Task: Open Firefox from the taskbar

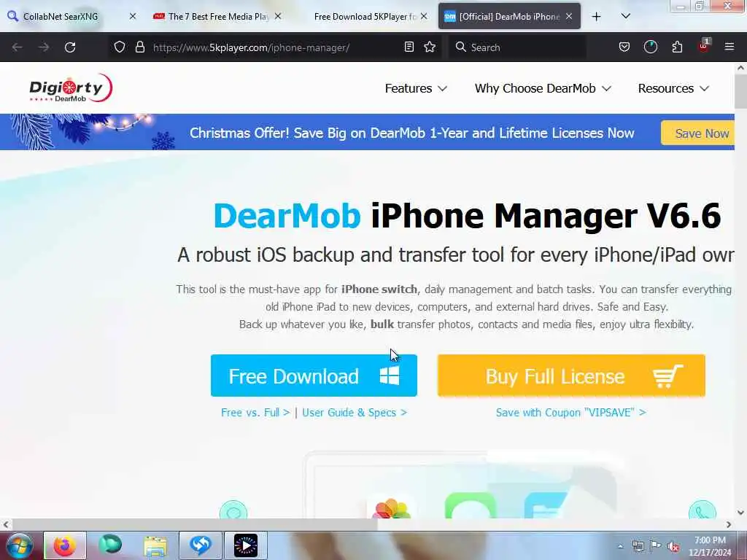Action: [65, 545]
